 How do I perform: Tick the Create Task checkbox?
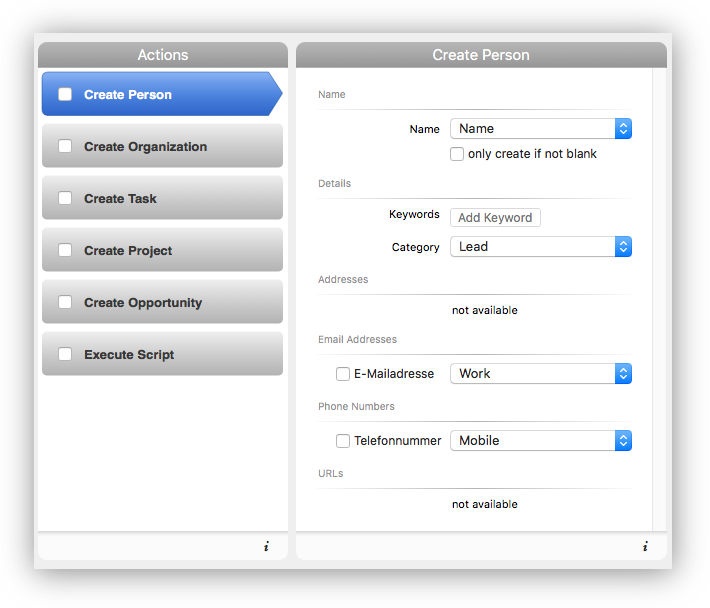[65, 198]
